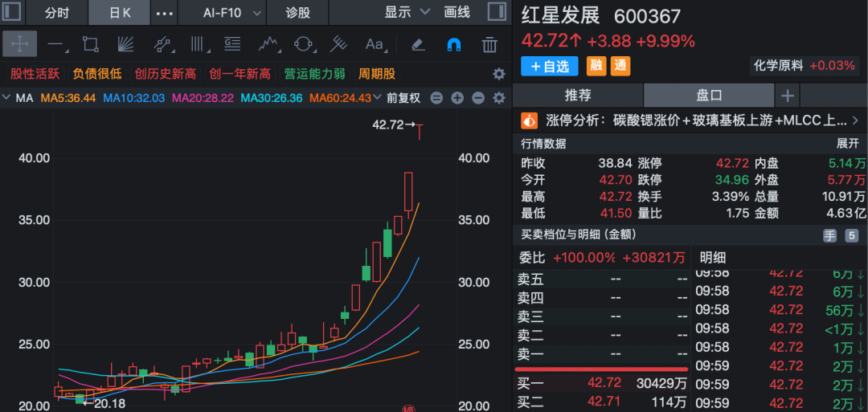This screenshot has height=412, width=868.
Task: Click the equals circle reset-zoom icon
Action: tap(436, 99)
